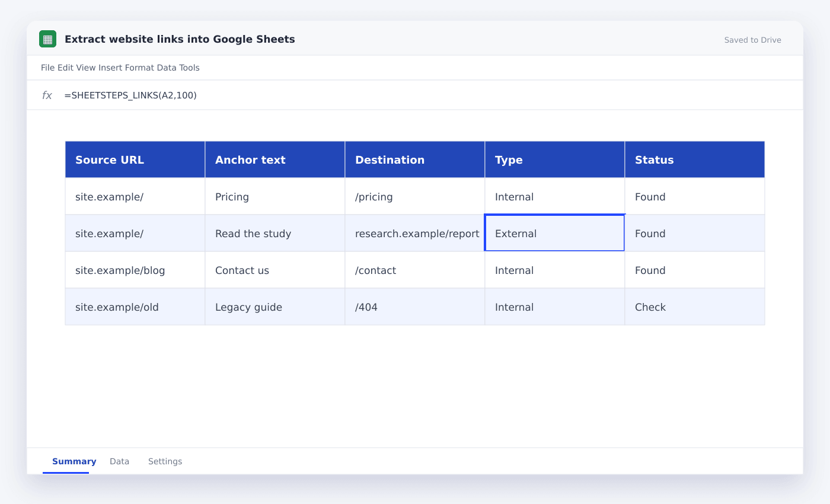830x504 pixels.
Task: Select the Found cell in Pricing row
Action: click(x=695, y=196)
